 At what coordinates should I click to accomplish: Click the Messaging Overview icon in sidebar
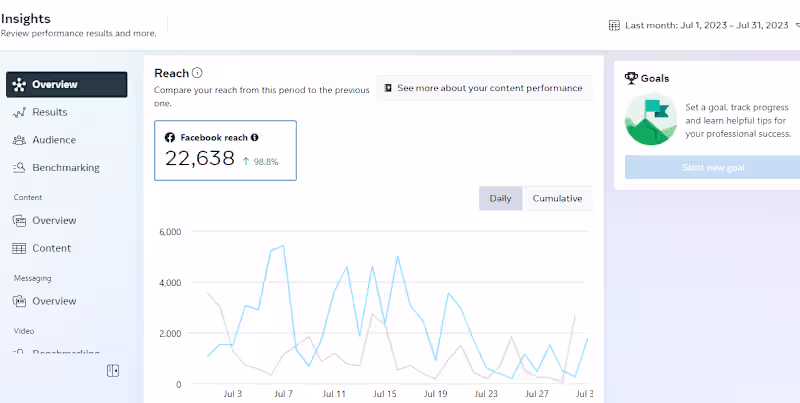coord(19,301)
